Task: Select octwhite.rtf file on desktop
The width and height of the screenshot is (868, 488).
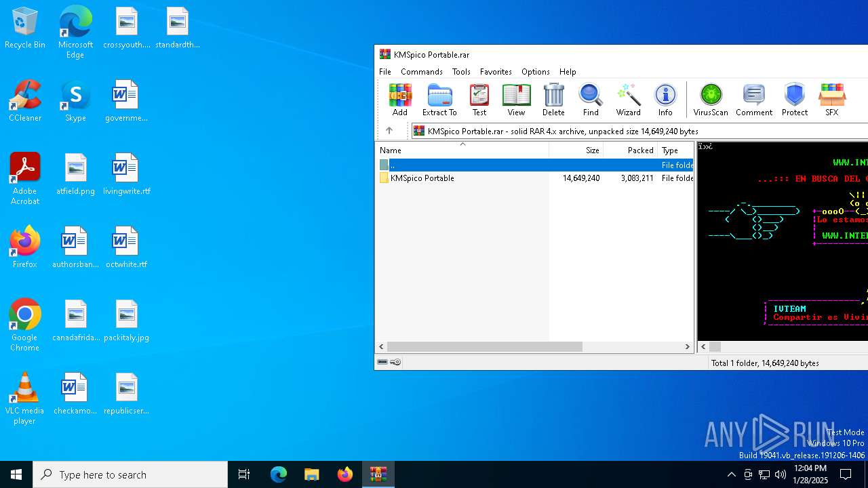Action: pos(126,247)
